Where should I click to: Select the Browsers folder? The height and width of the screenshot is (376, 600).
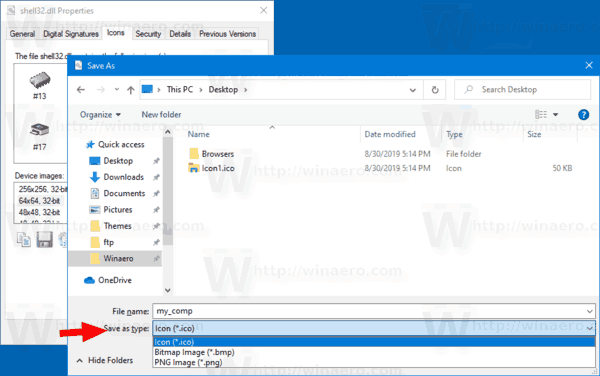[218, 154]
